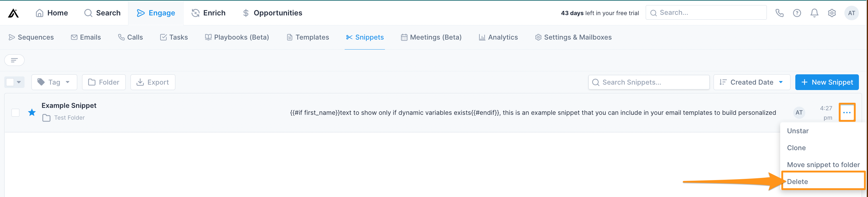
Task: Go to the Enrich tab
Action: point(209,13)
